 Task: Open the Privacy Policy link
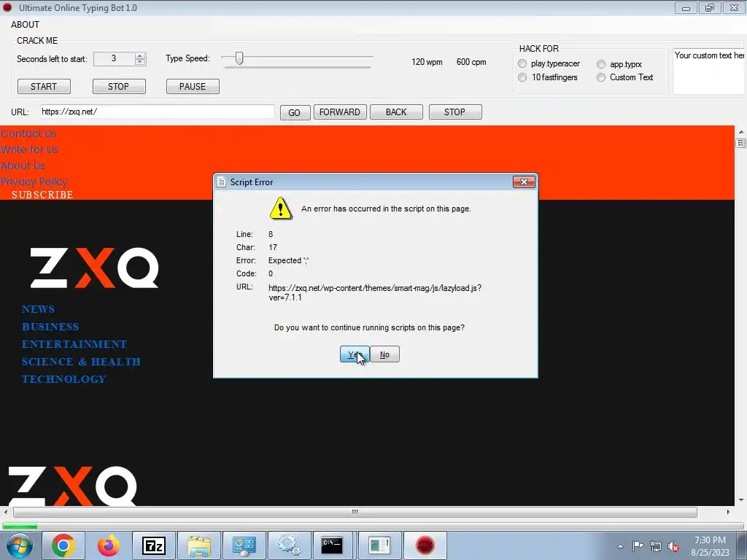[x=34, y=182]
